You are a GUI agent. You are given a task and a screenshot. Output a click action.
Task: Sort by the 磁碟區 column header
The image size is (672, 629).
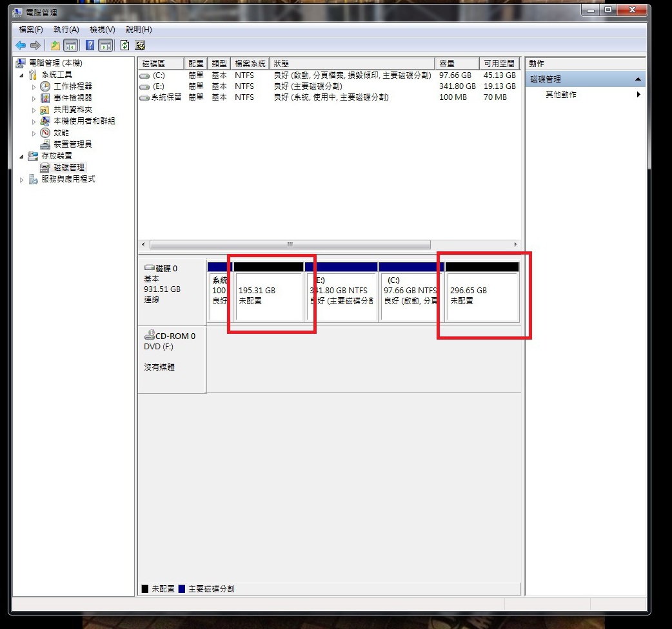tap(161, 63)
